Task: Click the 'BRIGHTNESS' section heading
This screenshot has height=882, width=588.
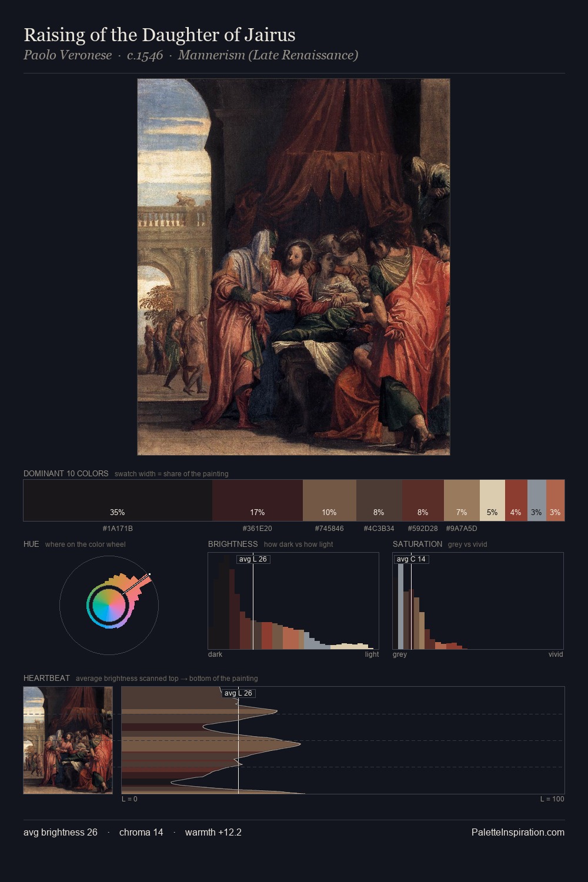Action: [233, 544]
